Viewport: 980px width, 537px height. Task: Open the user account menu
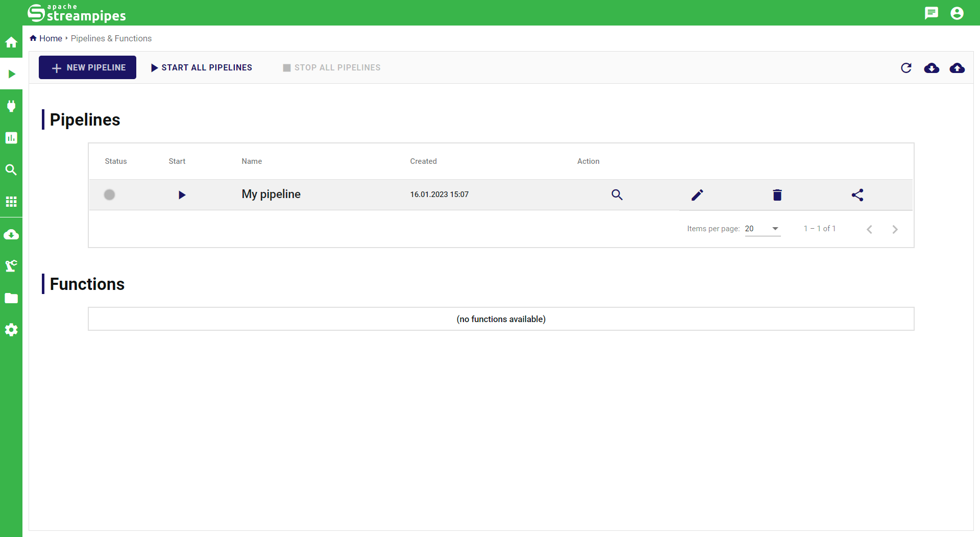click(x=957, y=13)
